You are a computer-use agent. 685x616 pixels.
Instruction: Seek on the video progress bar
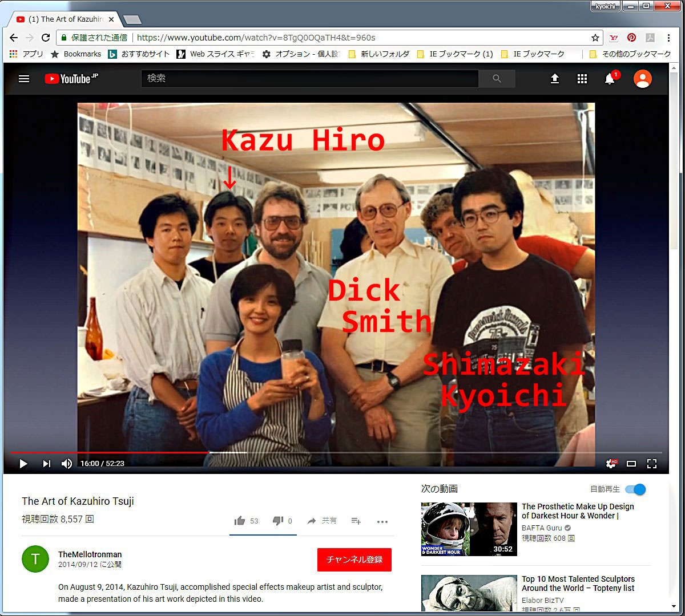(x=336, y=452)
